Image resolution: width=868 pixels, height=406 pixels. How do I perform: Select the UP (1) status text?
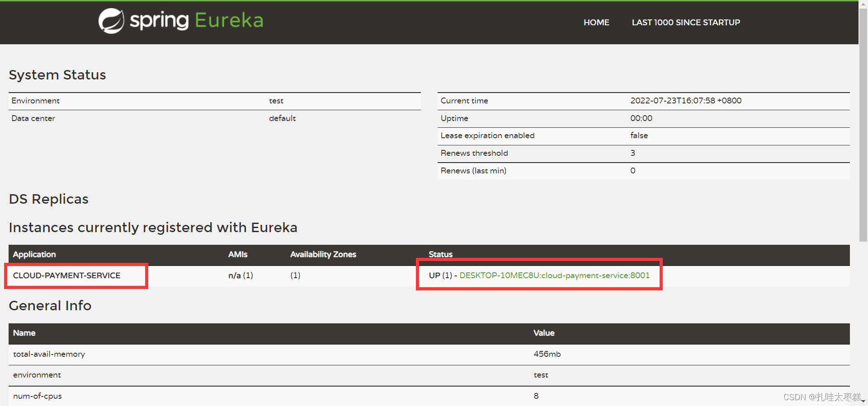tap(440, 275)
